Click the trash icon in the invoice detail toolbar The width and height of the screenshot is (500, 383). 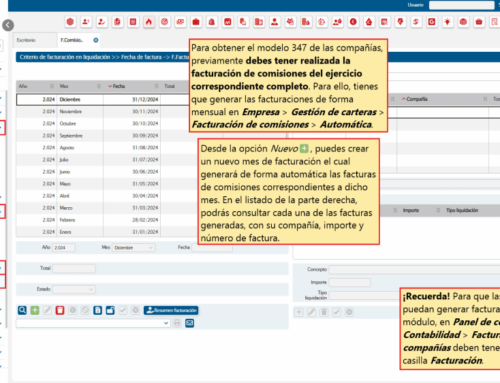pyautogui.click(x=324, y=312)
